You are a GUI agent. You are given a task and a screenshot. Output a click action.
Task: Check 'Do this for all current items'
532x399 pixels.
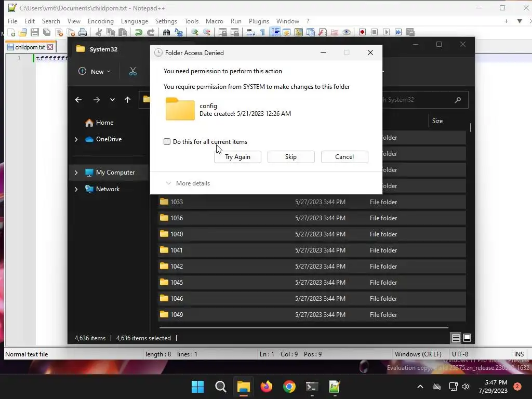167,141
